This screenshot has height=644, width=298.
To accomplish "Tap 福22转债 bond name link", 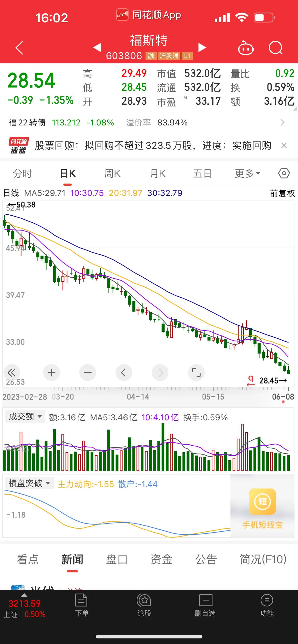I will (x=27, y=123).
